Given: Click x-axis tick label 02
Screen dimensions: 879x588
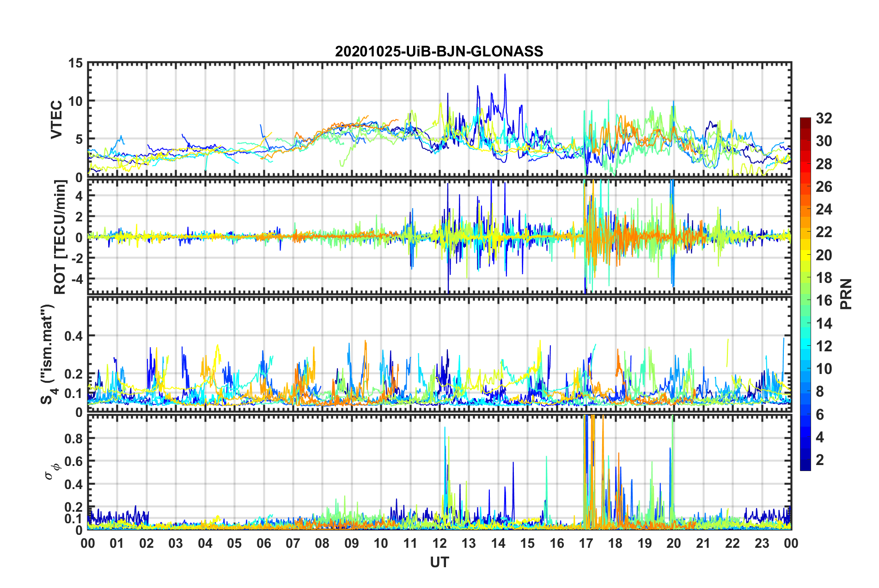Looking at the screenshot, I should [146, 543].
